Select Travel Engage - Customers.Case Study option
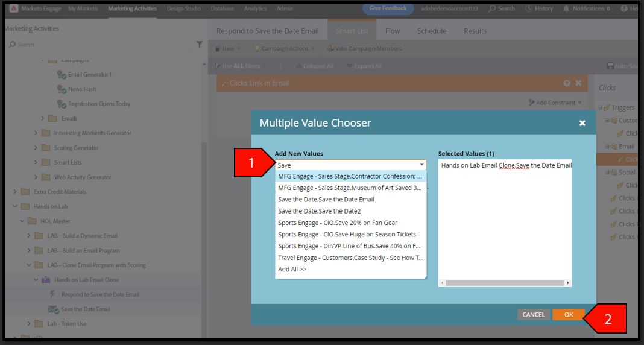 pos(351,258)
